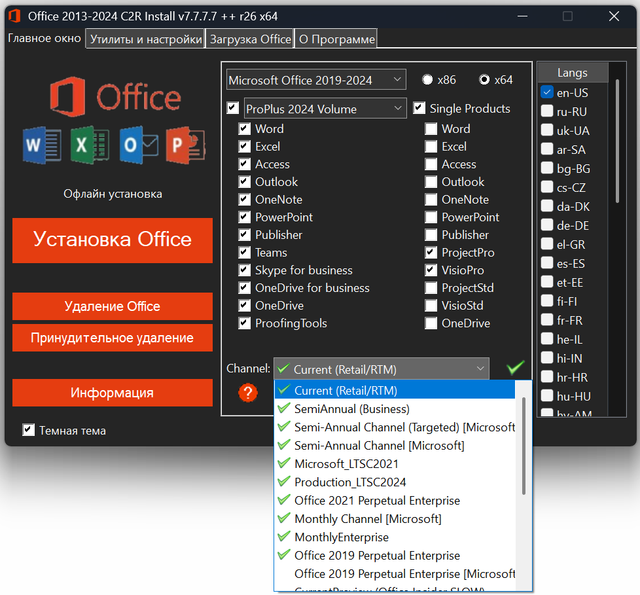This screenshot has height=595, width=640.
Task: Choose Semi-Annual Channel (Targeted) [Microsoft option
Action: point(395,427)
